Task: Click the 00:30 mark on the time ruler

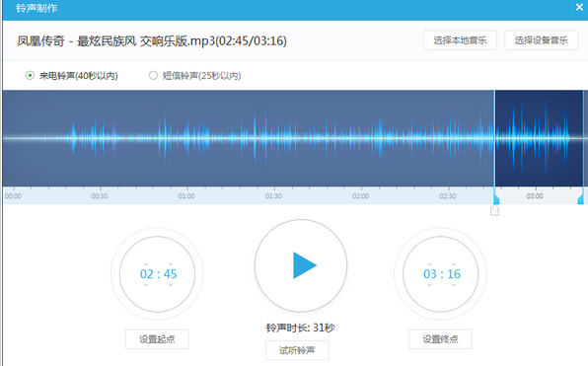Action: [x=100, y=196]
